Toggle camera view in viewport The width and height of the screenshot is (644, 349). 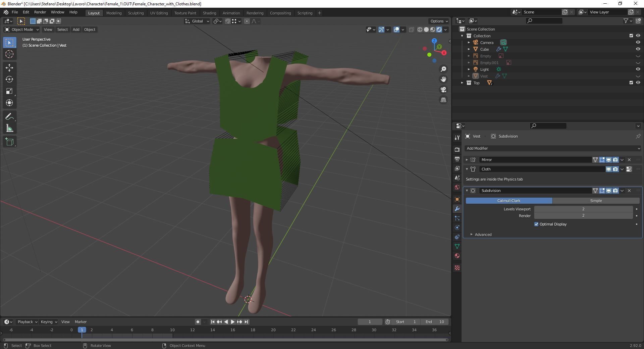click(x=443, y=90)
